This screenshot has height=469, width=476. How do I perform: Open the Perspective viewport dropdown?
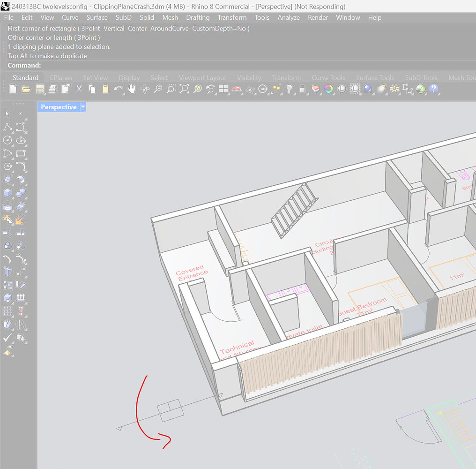click(x=83, y=107)
